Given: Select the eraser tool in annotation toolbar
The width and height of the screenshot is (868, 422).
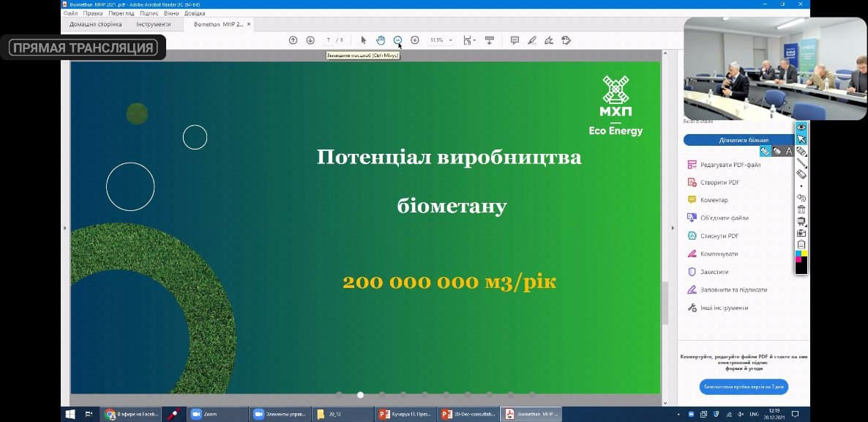Looking at the screenshot, I should (x=801, y=174).
